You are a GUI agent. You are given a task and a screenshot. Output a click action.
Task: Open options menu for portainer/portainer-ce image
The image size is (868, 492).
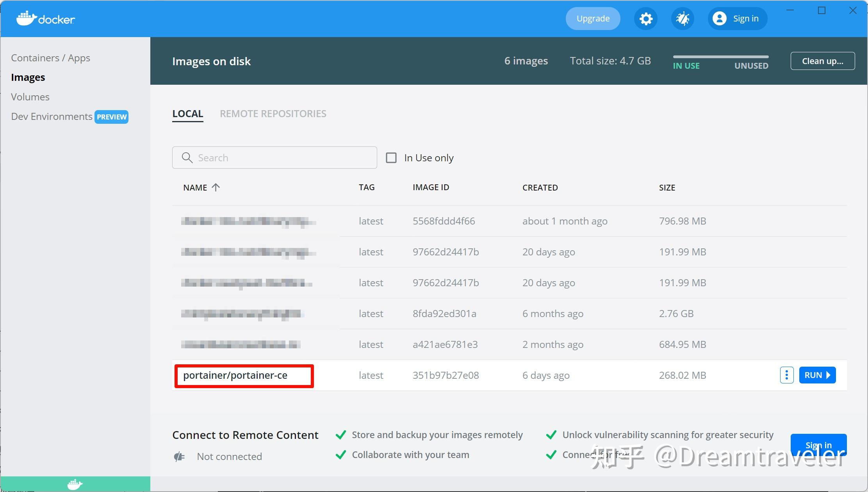click(786, 375)
